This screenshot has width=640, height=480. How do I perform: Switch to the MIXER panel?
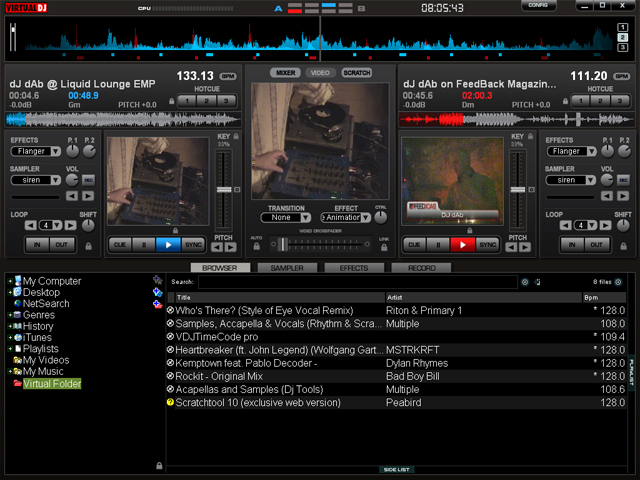tap(285, 73)
